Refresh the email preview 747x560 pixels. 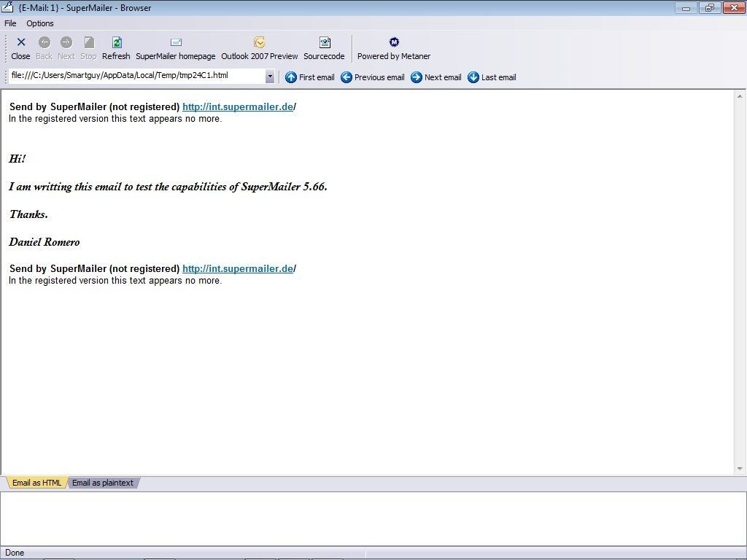[116, 49]
